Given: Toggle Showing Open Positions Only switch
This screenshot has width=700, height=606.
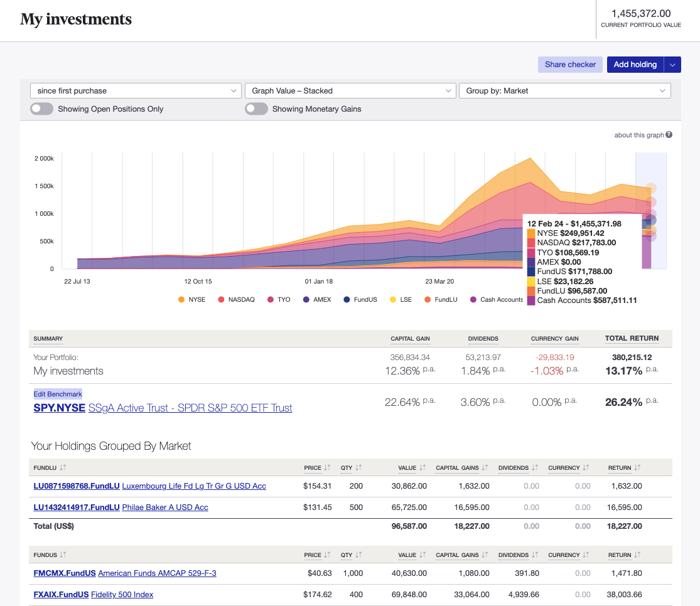Looking at the screenshot, I should pyautogui.click(x=41, y=109).
